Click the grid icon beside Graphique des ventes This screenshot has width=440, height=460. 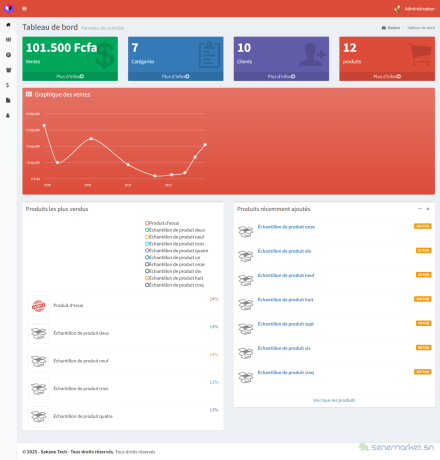point(29,94)
